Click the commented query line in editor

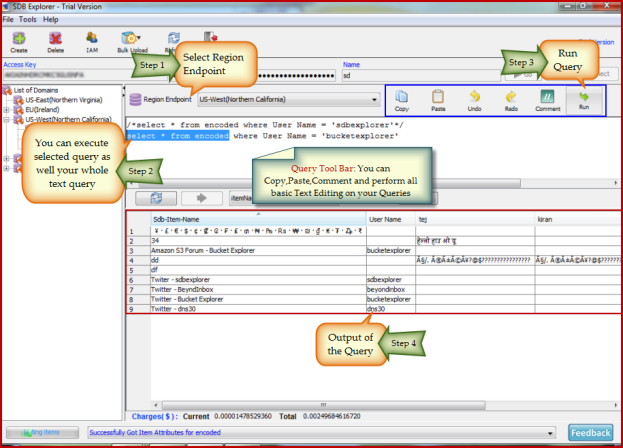[265, 125]
